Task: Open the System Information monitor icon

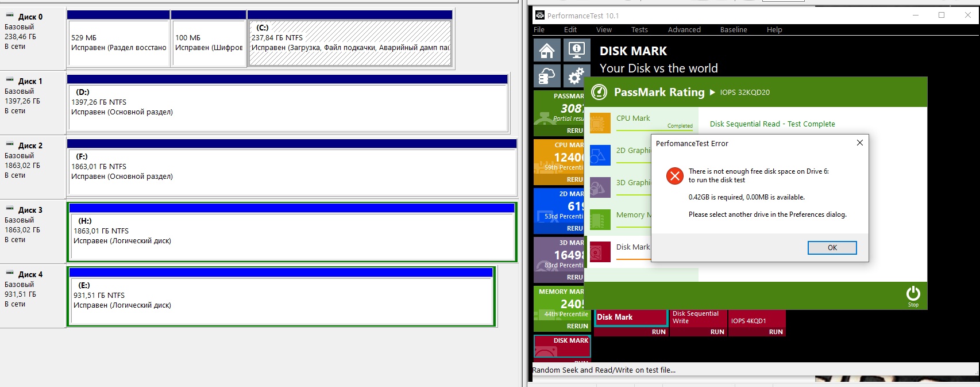Action: [577, 50]
